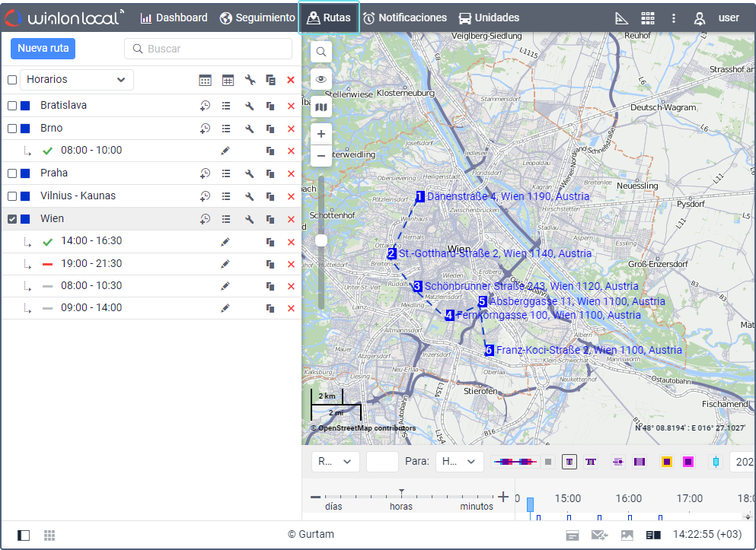Open map layers selector icon
The height and width of the screenshot is (550, 756).
coord(321,107)
